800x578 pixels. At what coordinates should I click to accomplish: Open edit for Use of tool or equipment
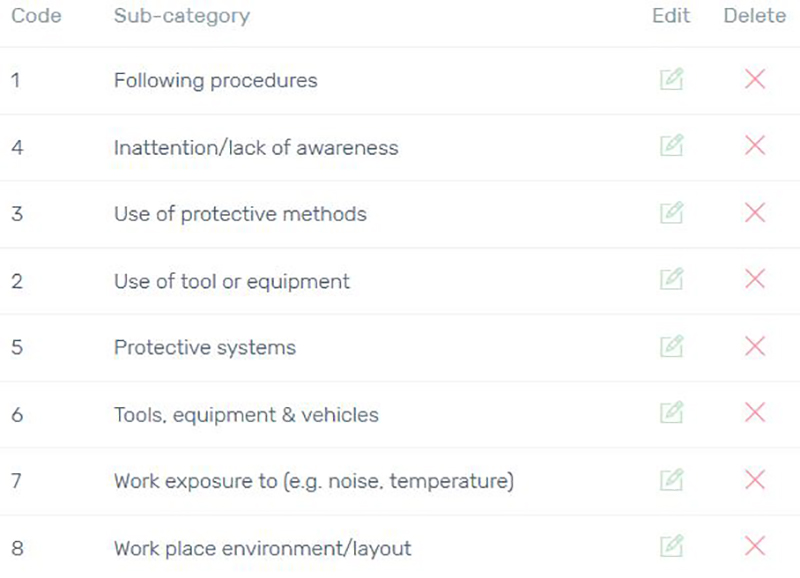point(671,279)
